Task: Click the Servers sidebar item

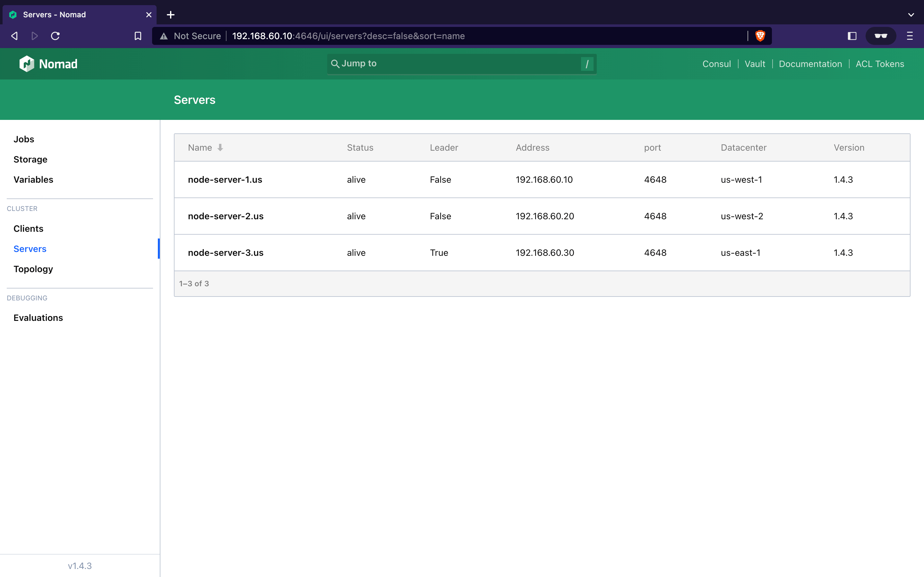Action: click(29, 248)
